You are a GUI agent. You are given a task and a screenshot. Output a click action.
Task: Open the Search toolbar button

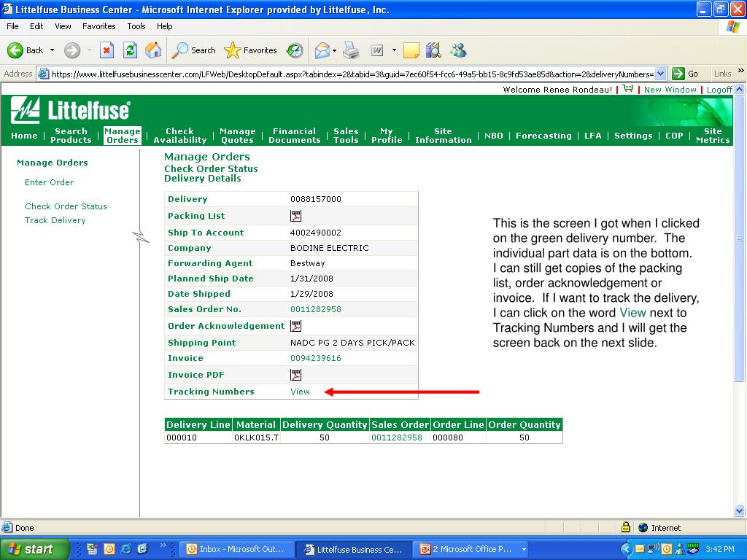pos(193,50)
